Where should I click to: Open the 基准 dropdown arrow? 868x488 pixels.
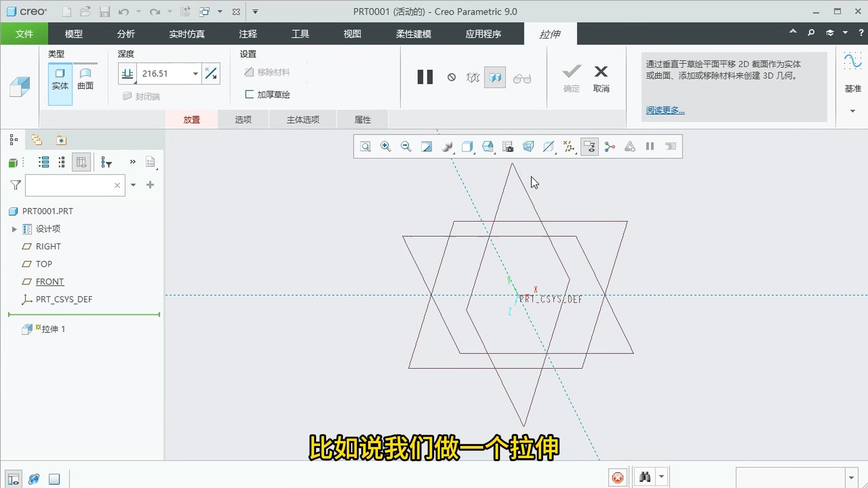point(853,111)
